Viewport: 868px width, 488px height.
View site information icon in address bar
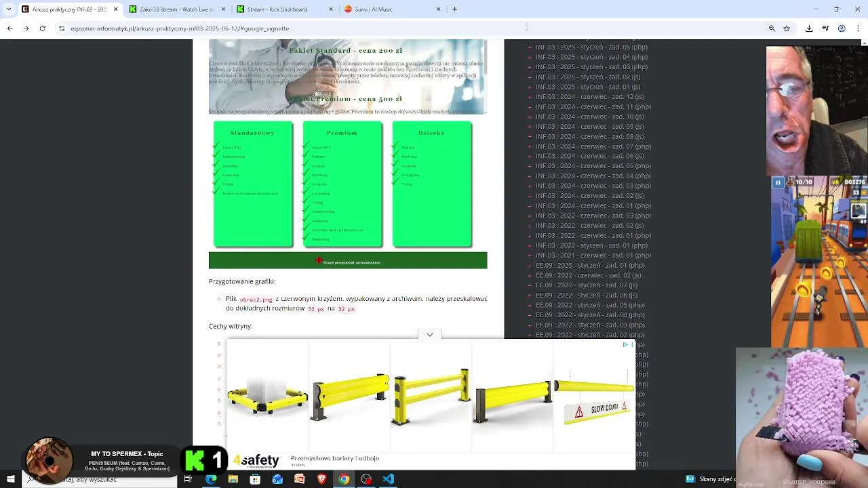click(x=62, y=28)
